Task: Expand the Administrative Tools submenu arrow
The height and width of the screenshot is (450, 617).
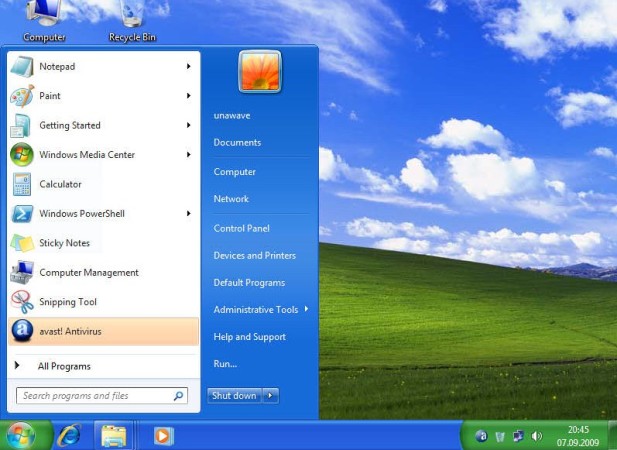Action: pyautogui.click(x=306, y=309)
